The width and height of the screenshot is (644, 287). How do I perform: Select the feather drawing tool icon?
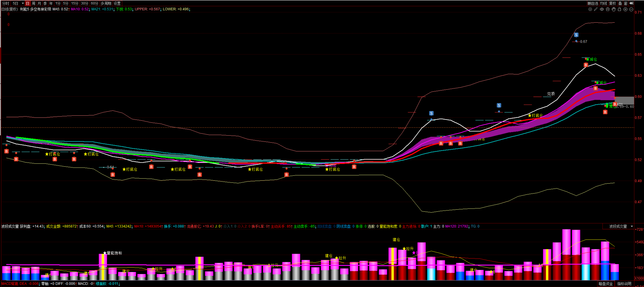(x=596, y=9)
